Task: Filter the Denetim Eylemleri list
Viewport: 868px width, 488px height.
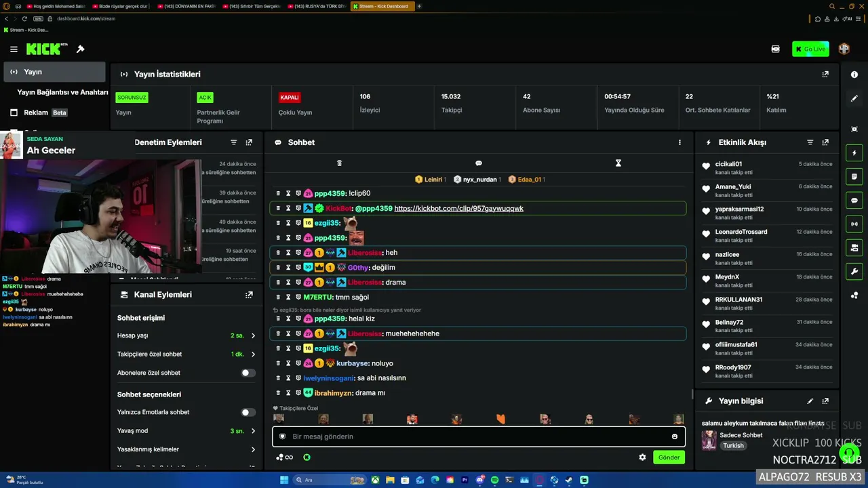Action: pos(234,142)
